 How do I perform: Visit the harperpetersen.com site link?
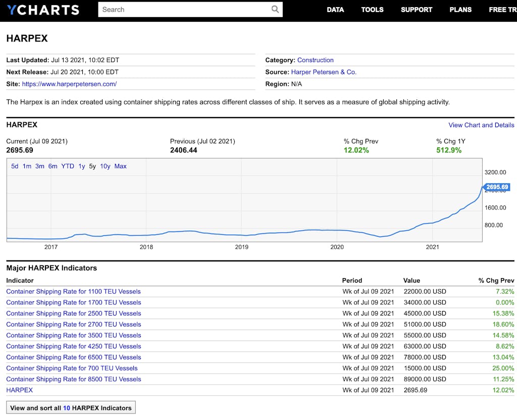tap(69, 84)
